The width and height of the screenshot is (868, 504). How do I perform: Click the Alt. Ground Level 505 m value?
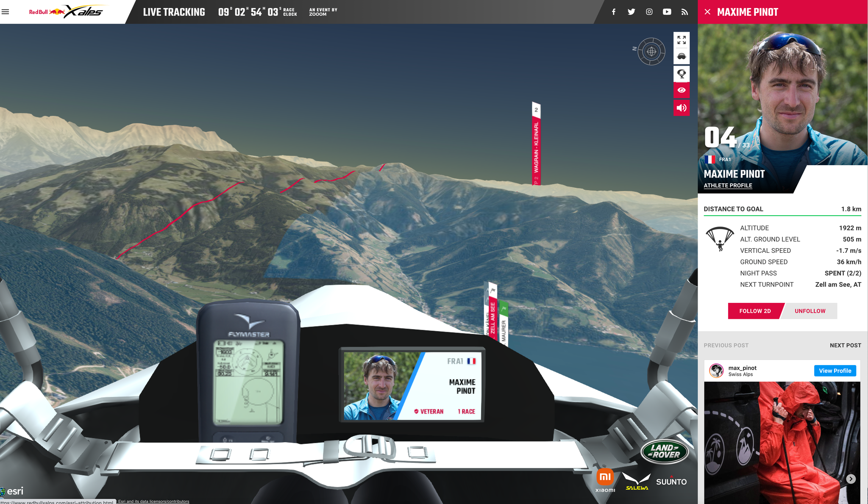pos(852,239)
